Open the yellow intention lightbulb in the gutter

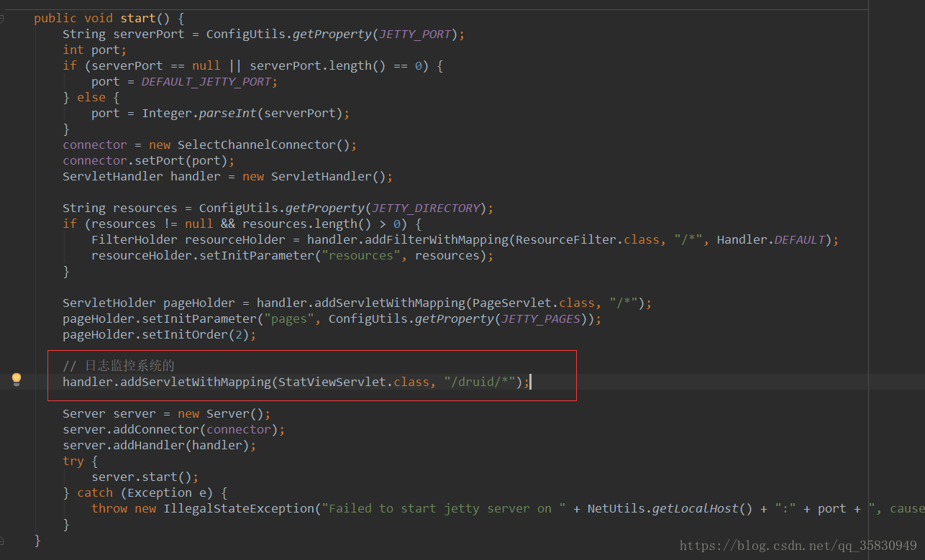(17, 379)
